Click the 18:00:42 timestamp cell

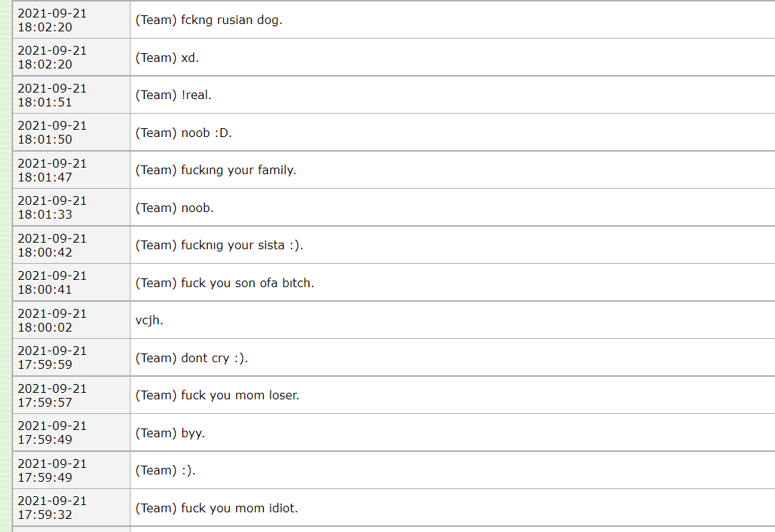click(x=52, y=245)
